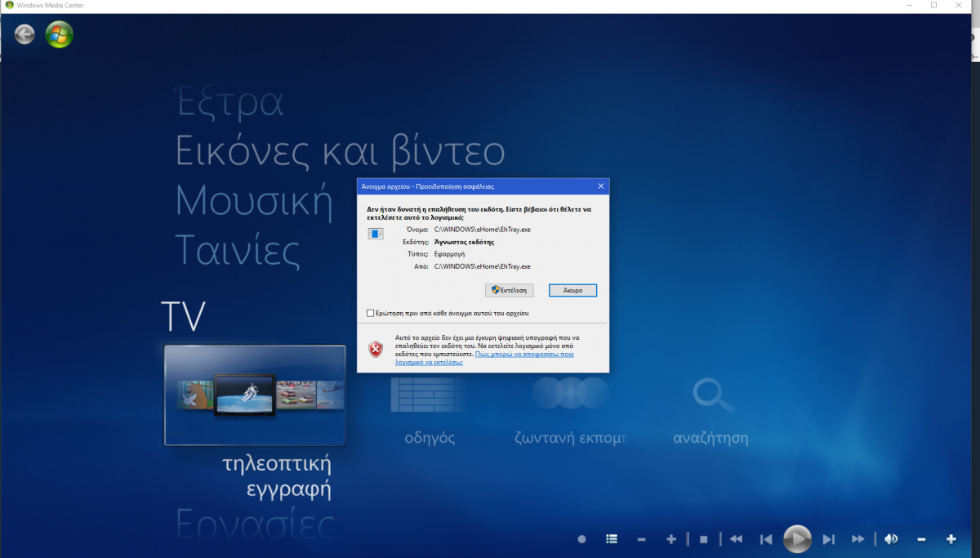Skip to next track button
980x558 pixels.
point(828,539)
